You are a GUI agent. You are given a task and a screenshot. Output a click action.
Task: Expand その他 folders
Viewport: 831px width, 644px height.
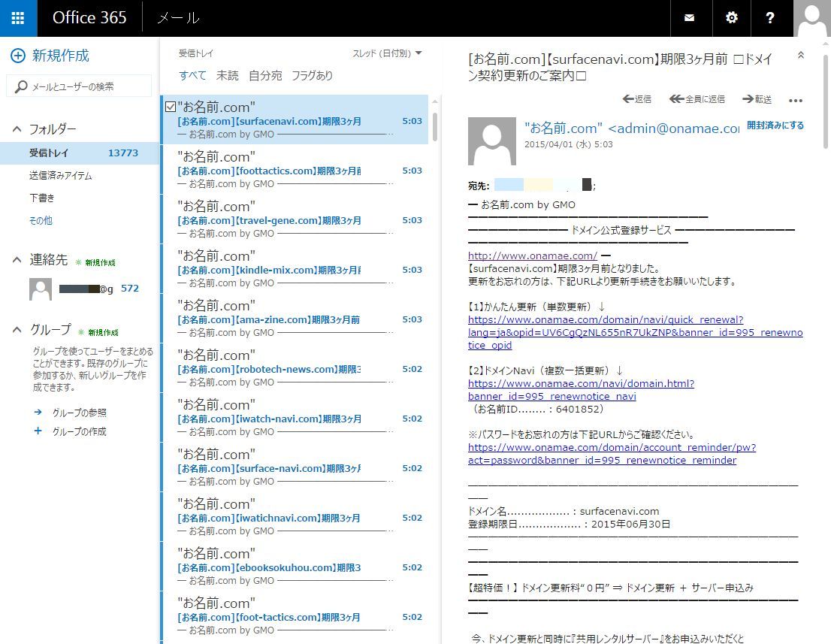pos(41,220)
